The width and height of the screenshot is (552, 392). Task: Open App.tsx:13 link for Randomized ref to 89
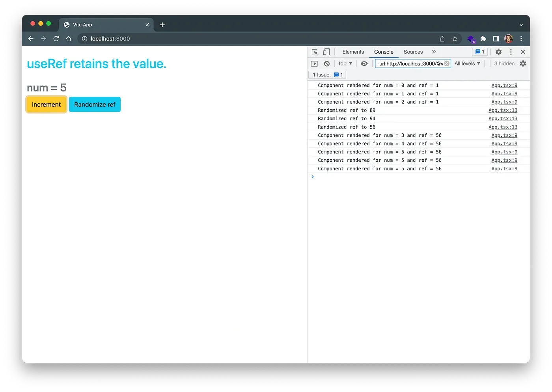pyautogui.click(x=503, y=110)
